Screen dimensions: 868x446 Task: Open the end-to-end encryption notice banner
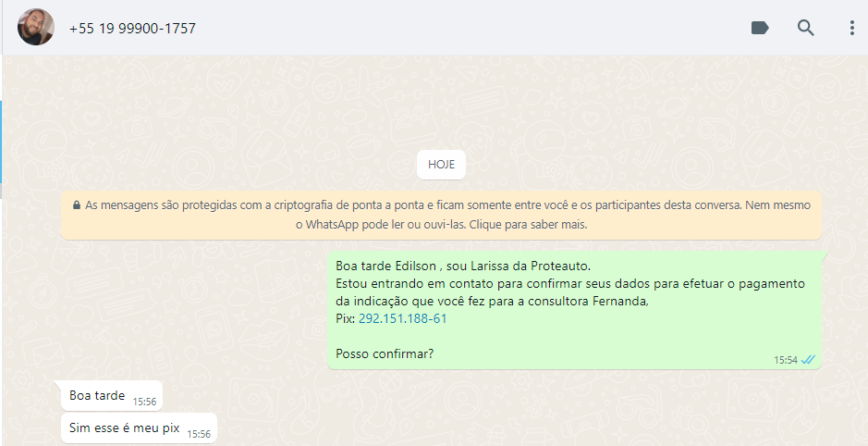[441, 215]
